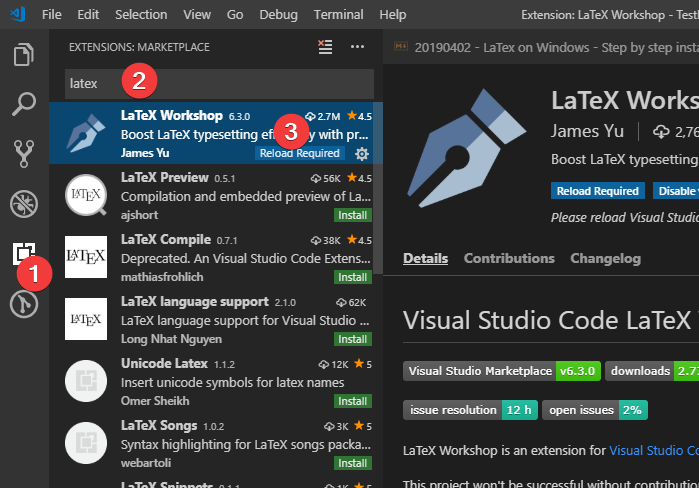Click the EXTENSIONS: MARKETPLACE header

coord(139,47)
